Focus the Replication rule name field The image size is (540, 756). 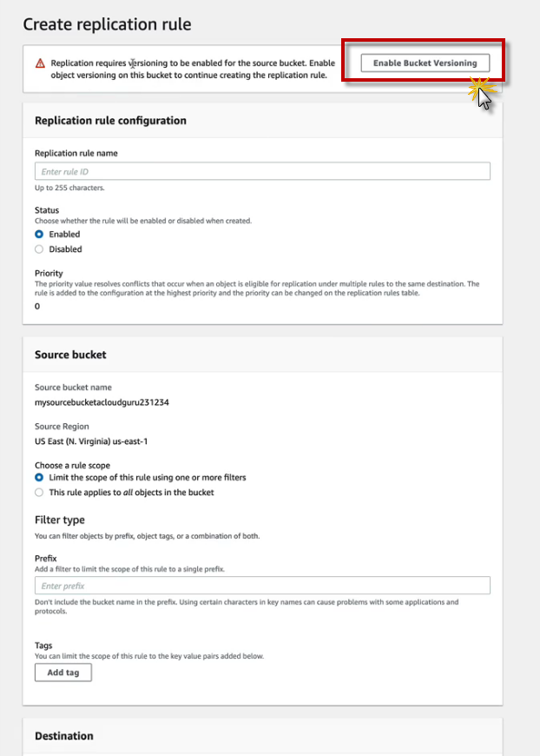point(262,171)
